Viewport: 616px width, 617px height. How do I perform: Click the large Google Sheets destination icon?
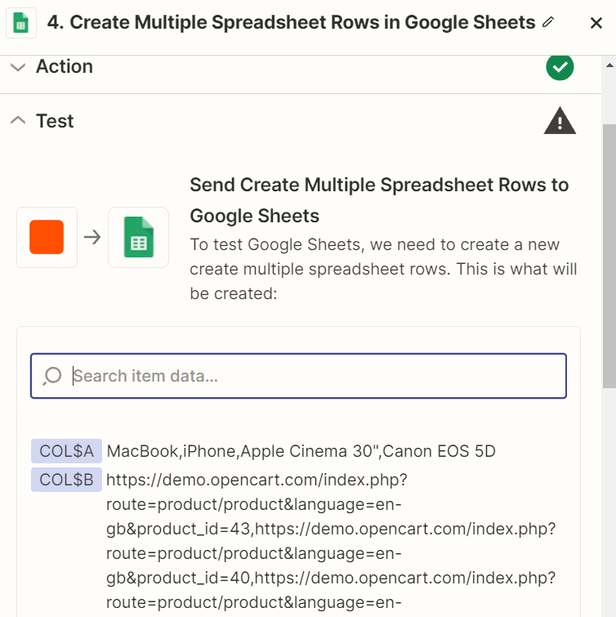pos(139,237)
